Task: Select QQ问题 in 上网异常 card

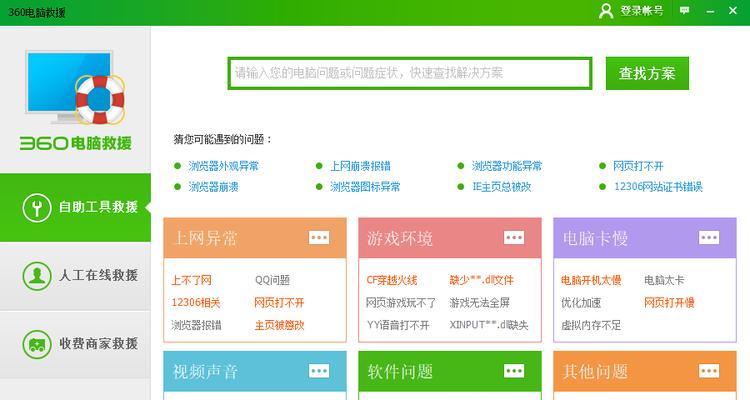Action: click(272, 280)
